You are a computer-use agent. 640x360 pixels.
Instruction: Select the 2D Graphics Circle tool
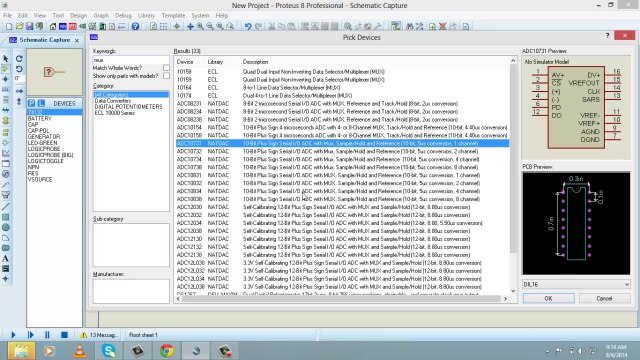tap(6, 227)
